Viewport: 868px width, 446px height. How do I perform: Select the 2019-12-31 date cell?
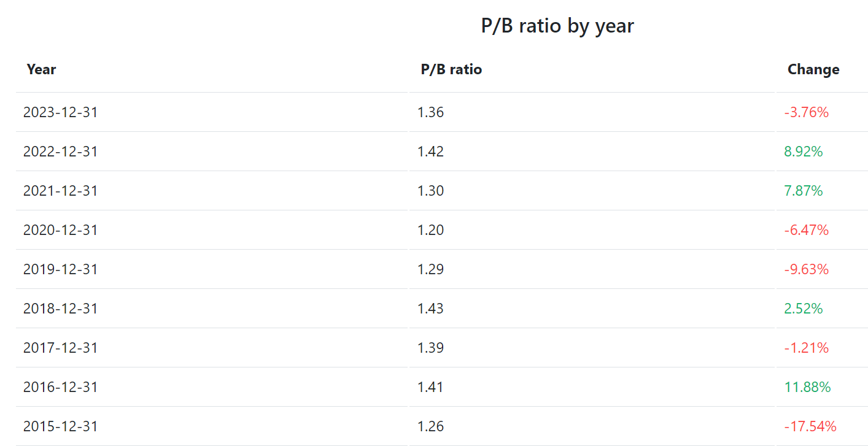(x=60, y=269)
